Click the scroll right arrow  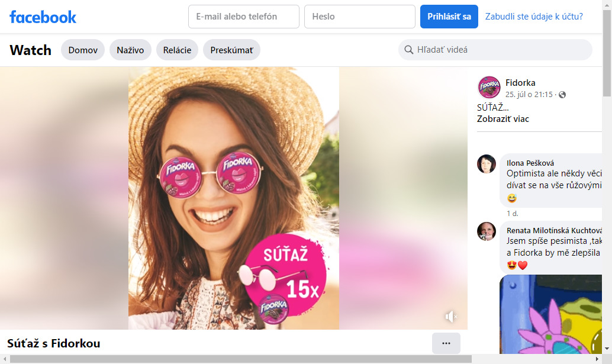click(x=597, y=359)
